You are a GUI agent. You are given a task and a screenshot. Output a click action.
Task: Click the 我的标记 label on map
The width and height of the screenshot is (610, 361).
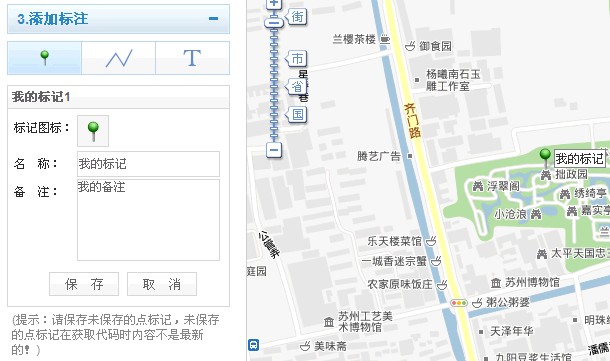pos(580,159)
